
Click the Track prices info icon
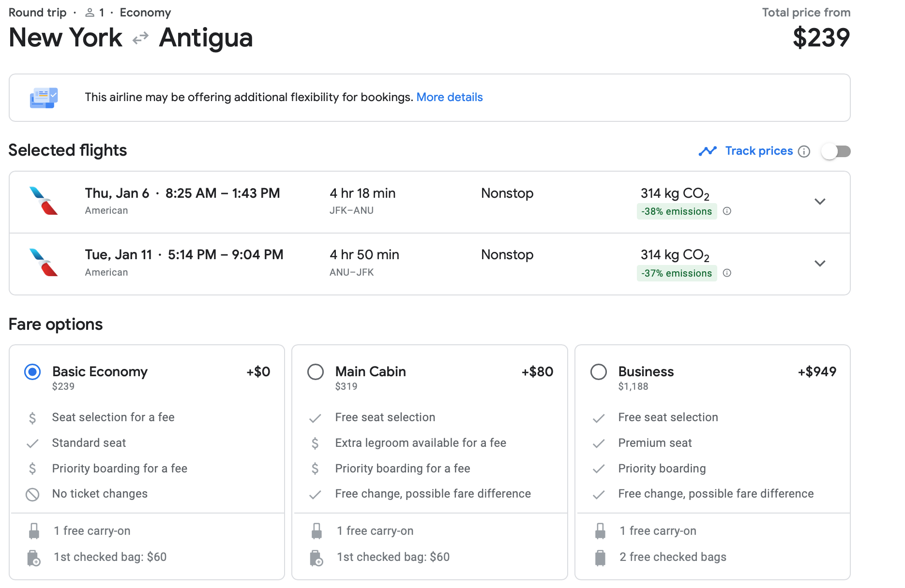[804, 151]
